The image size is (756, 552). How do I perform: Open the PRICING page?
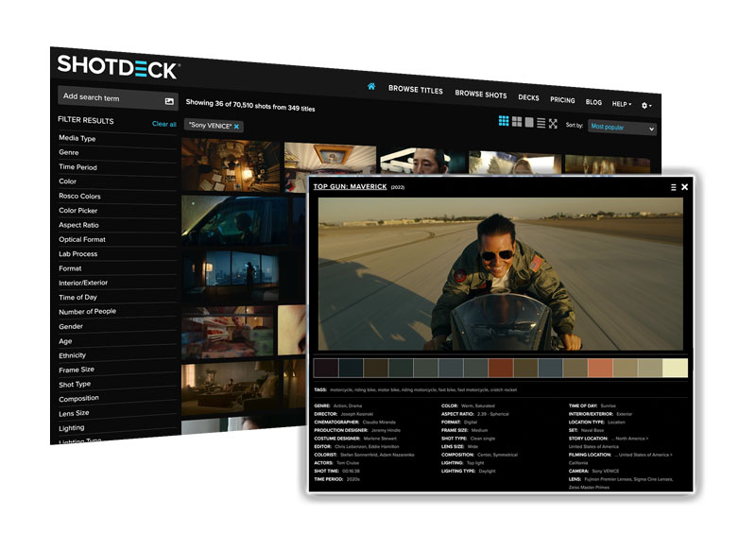561,98
